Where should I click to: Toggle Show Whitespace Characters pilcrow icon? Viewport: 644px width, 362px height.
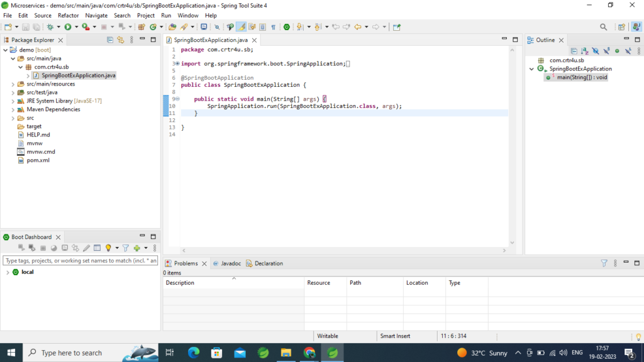click(273, 27)
